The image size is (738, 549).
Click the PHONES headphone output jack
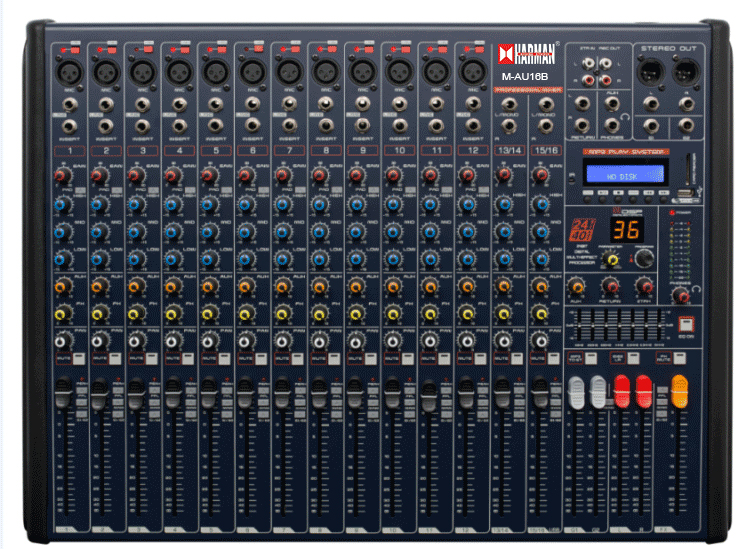[x=611, y=125]
